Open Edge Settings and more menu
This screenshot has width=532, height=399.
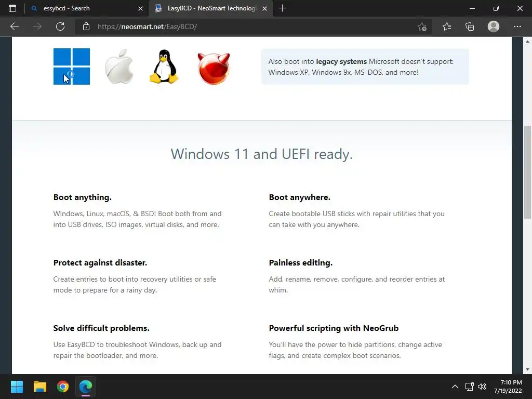[x=517, y=26]
